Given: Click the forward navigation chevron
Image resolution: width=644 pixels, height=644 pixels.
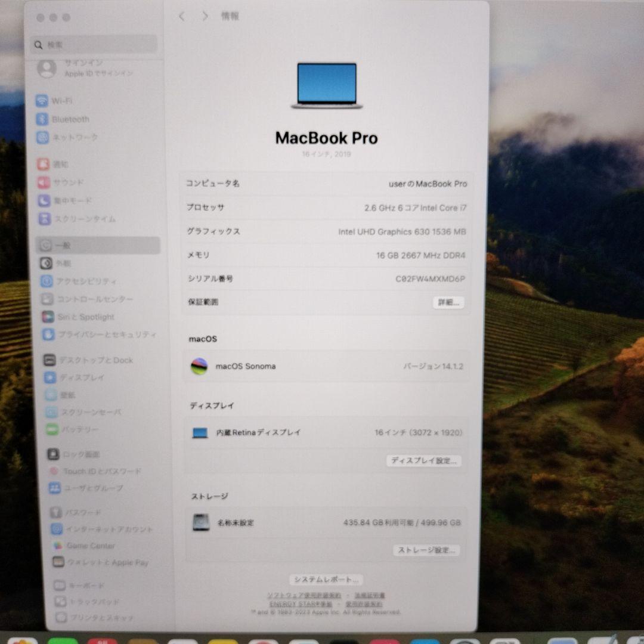Looking at the screenshot, I should click(x=204, y=17).
